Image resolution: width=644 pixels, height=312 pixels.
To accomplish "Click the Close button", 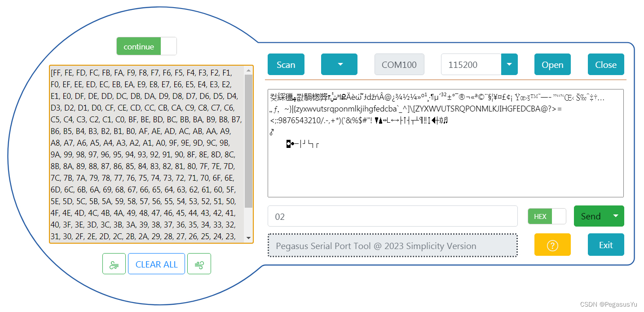I will (605, 64).
